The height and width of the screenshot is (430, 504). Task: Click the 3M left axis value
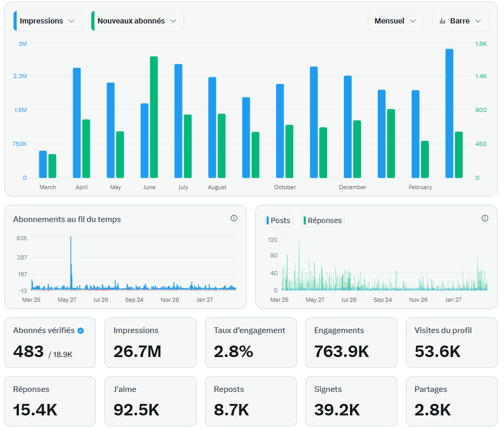(22, 44)
